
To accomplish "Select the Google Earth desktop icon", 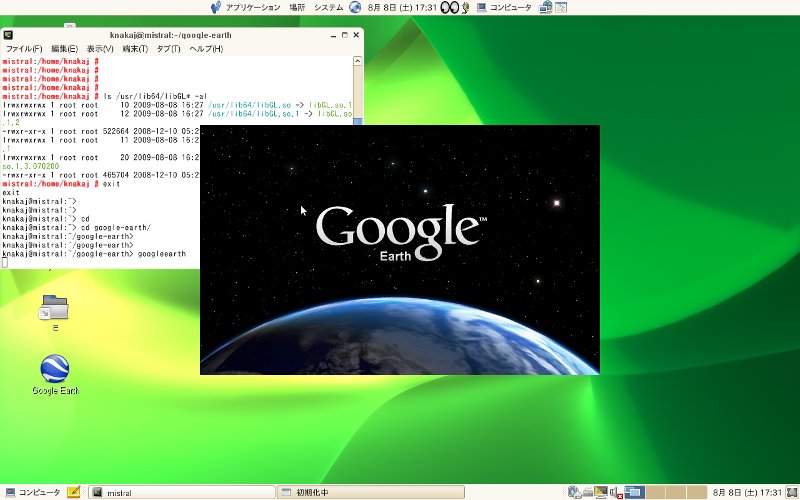I will [x=55, y=375].
